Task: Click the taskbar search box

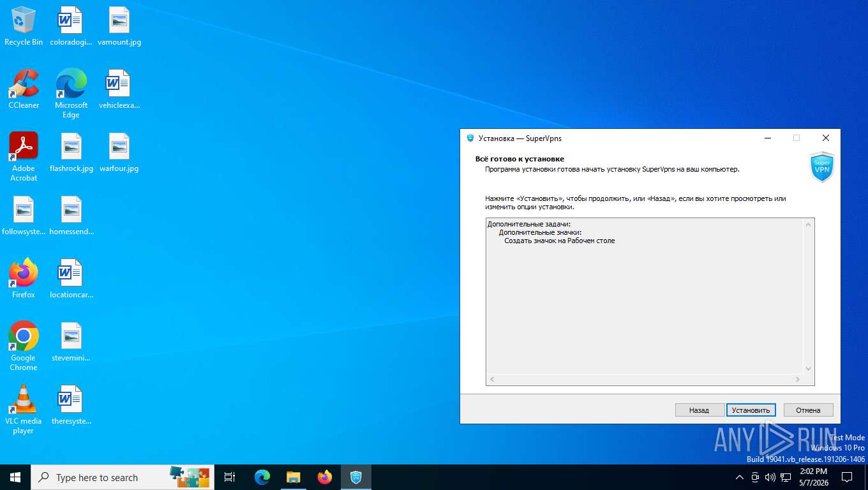Action: (121, 477)
